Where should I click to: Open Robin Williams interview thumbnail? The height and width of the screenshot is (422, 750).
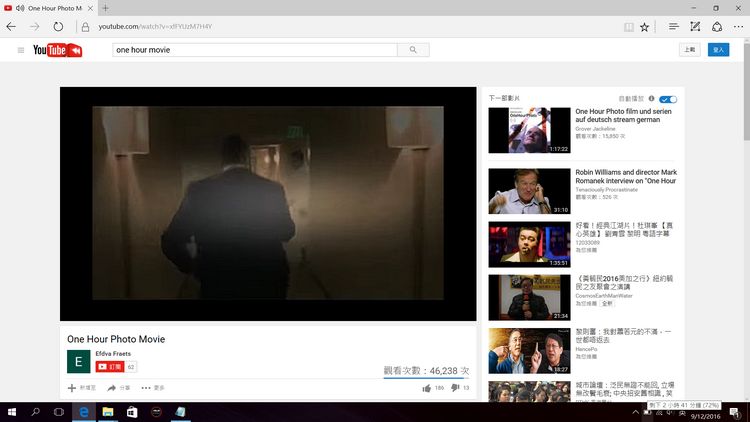coord(529,191)
